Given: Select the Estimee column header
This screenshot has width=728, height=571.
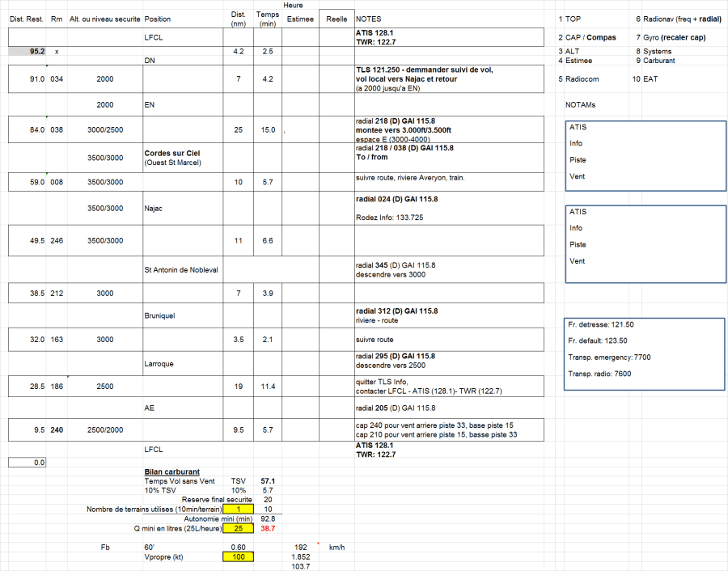Looking at the screenshot, I should 299,18.
